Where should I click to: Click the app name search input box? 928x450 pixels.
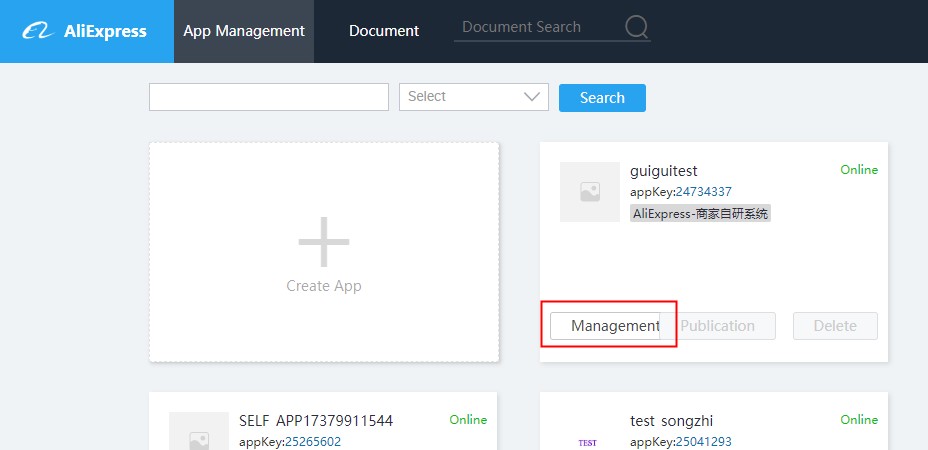(269, 97)
